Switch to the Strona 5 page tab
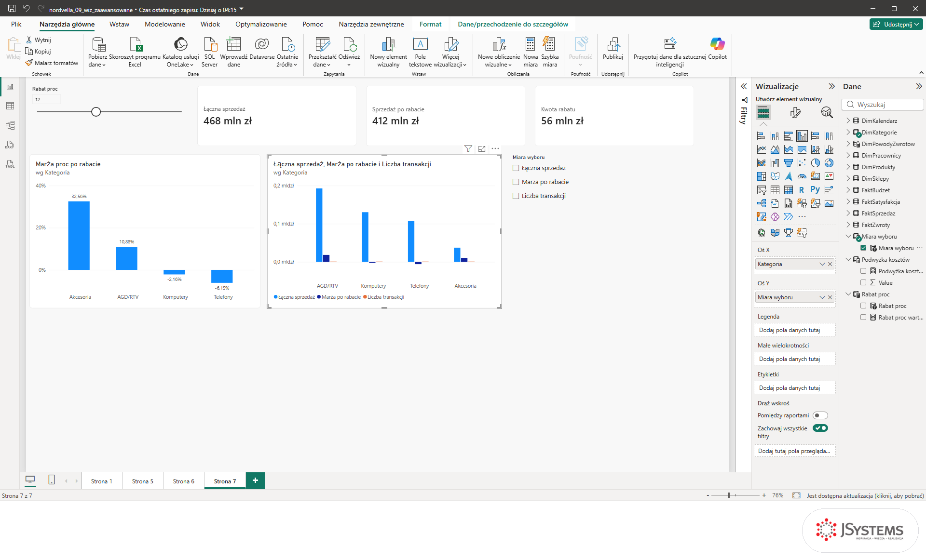926x560 pixels. click(x=143, y=481)
